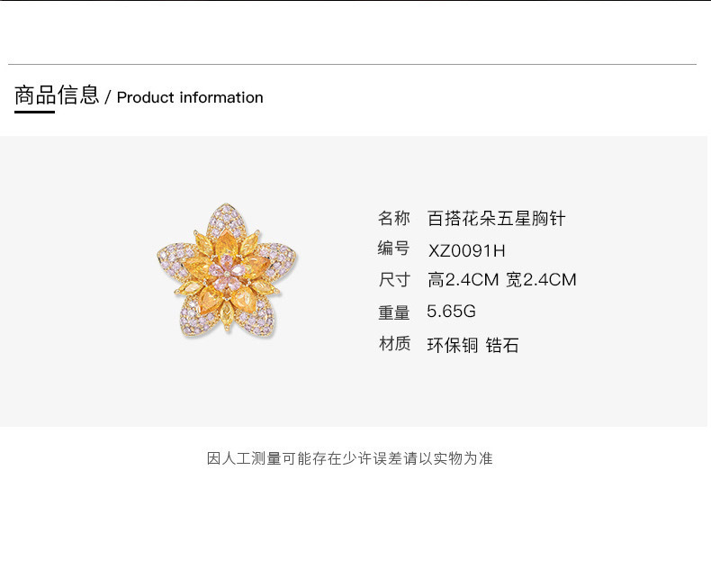Click the 编号 label
Image resolution: width=711 pixels, height=588 pixels.
(393, 249)
